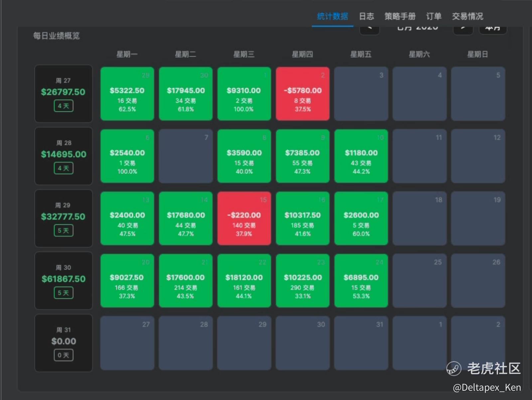532x400 pixels.
Task: Click the 星期二 column header
Action: coord(186,54)
